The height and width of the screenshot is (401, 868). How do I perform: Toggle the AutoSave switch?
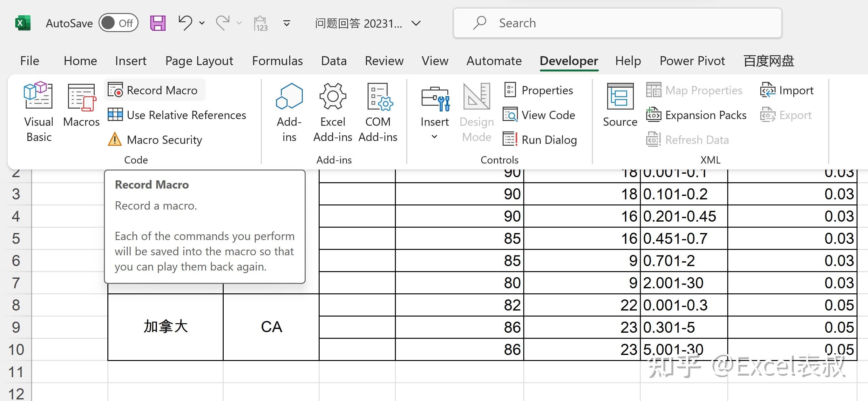[x=118, y=23]
